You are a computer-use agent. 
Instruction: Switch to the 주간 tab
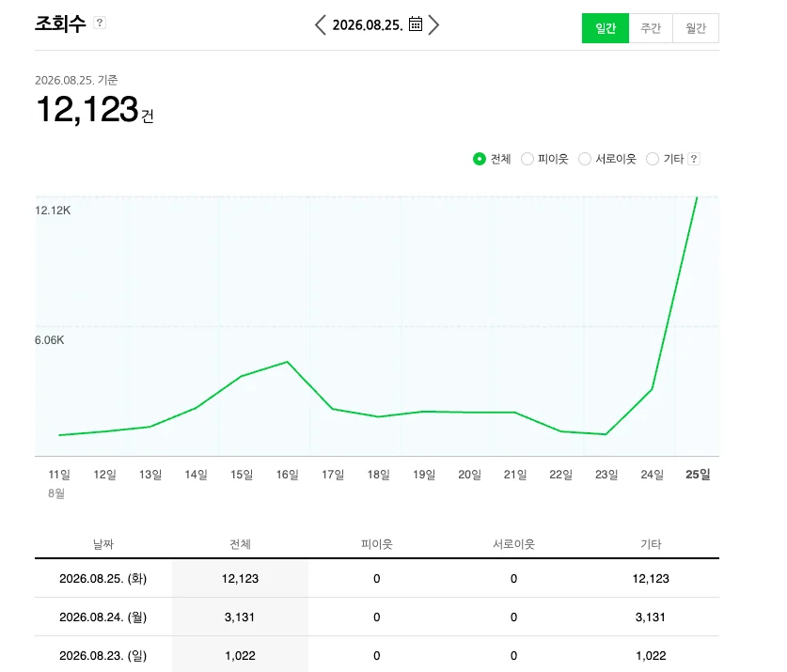point(651,28)
